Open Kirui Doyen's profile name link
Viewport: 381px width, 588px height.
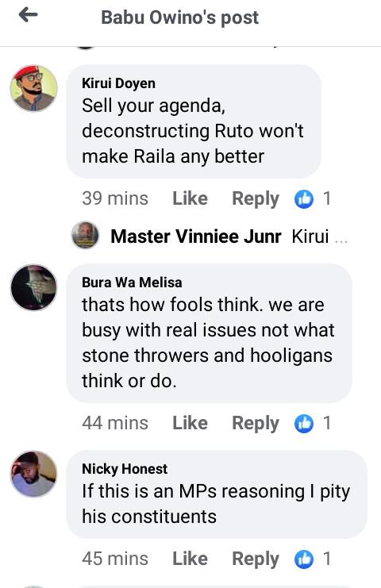[118, 83]
